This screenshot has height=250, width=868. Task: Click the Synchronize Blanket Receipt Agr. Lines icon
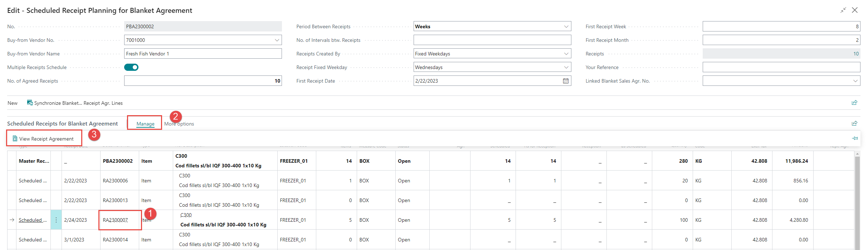(x=30, y=103)
